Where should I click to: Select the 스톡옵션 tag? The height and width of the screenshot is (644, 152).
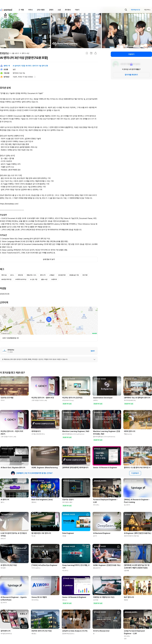pos(52,275)
